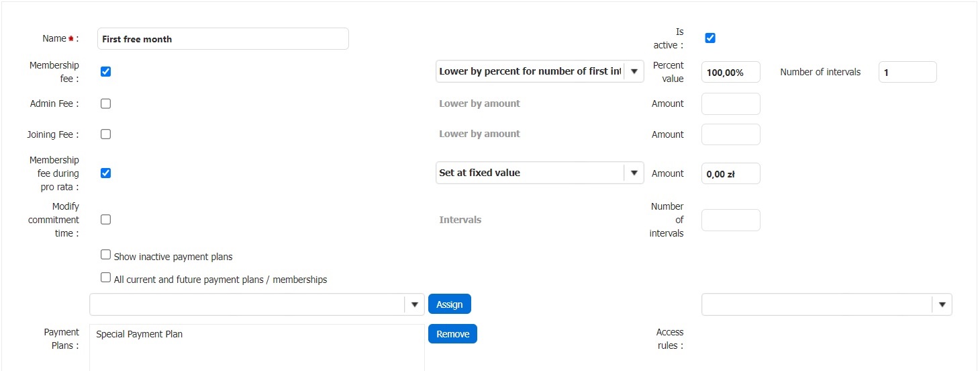The height and width of the screenshot is (371, 980).
Task: Expand the Set at fixed value dropdown
Action: (x=633, y=173)
